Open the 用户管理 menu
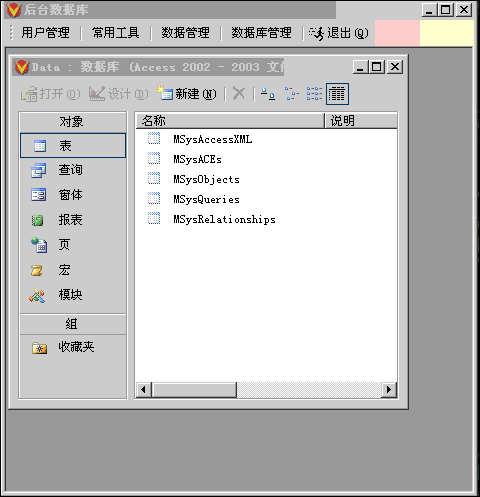480x497 pixels. coord(46,33)
